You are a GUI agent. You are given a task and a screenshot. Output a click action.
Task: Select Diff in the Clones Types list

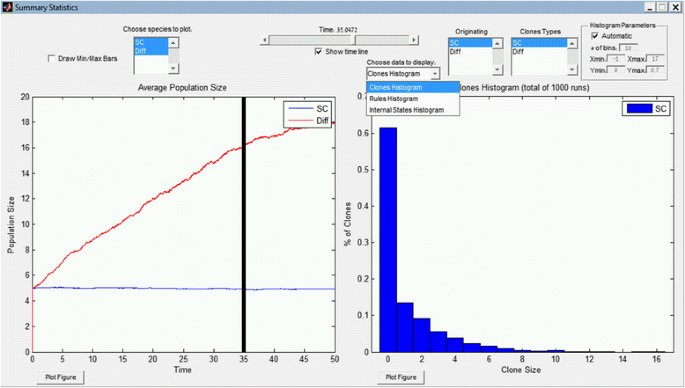tap(539, 52)
